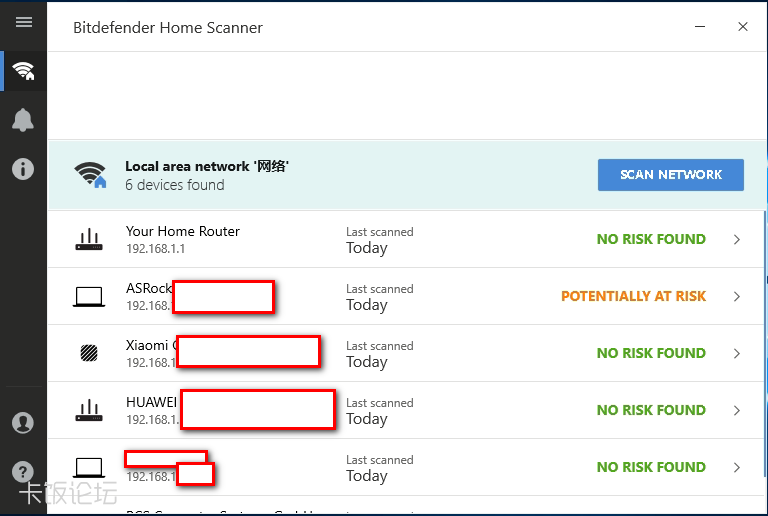The width and height of the screenshot is (768, 516).
Task: Click the device list vertical scrollbar
Action: point(765,343)
